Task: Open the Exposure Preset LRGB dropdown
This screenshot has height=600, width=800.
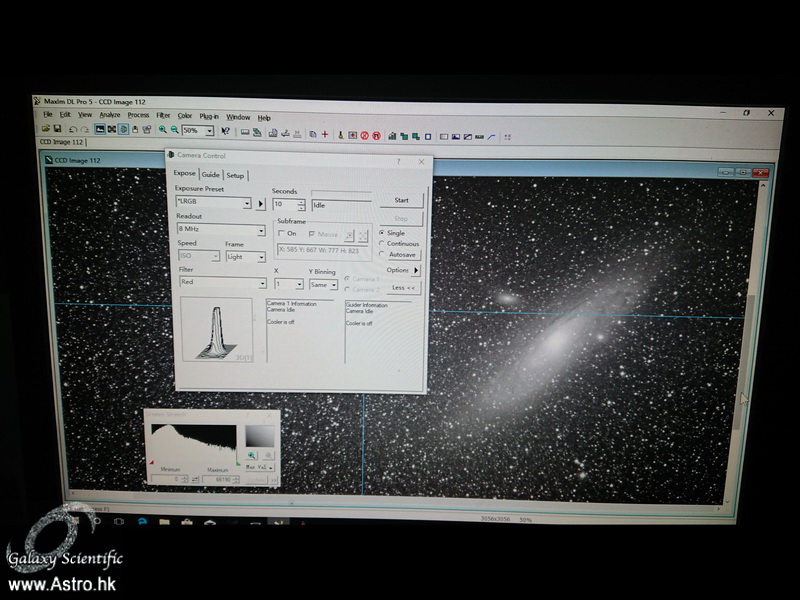Action: pyautogui.click(x=247, y=203)
